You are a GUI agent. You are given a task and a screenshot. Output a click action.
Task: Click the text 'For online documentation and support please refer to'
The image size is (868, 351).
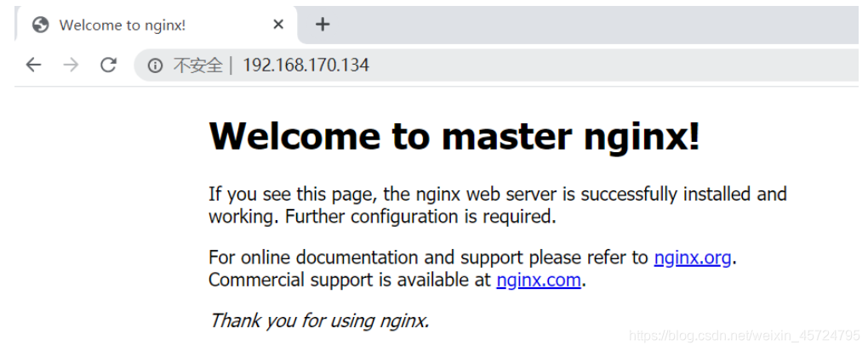(x=428, y=258)
